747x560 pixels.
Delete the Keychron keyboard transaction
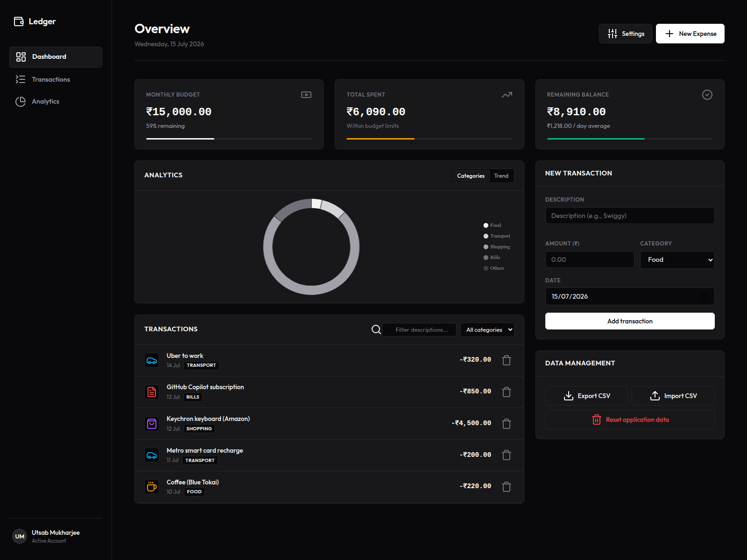coord(507,424)
